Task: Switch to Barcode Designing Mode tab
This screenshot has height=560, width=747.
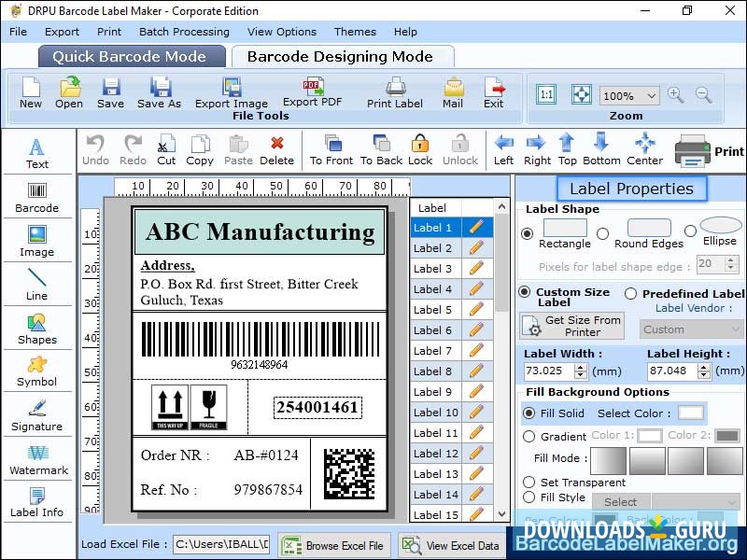Action: click(x=344, y=56)
